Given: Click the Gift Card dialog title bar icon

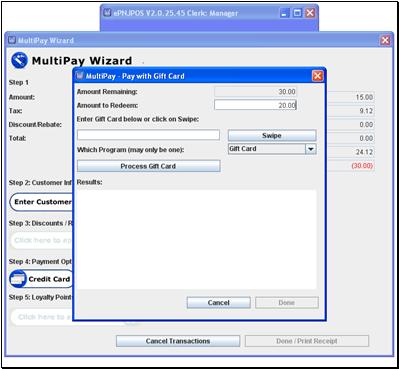Looking at the screenshot, I should [80, 76].
